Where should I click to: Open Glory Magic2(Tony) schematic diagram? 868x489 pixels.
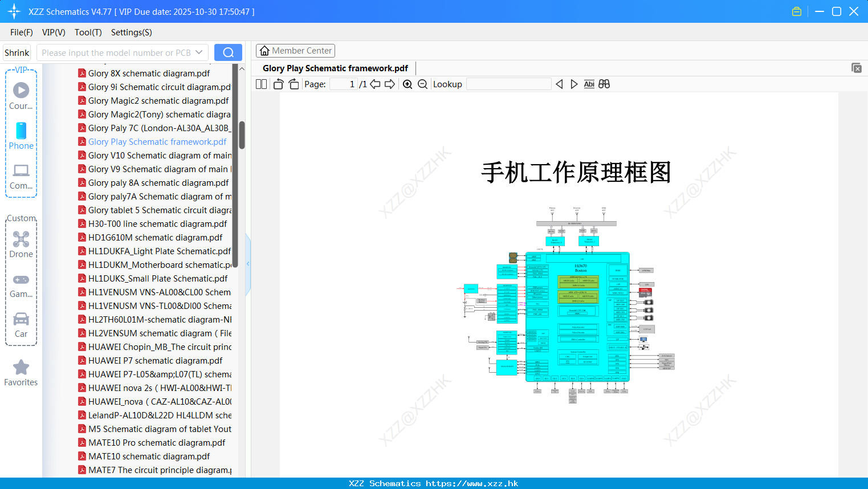pos(154,115)
